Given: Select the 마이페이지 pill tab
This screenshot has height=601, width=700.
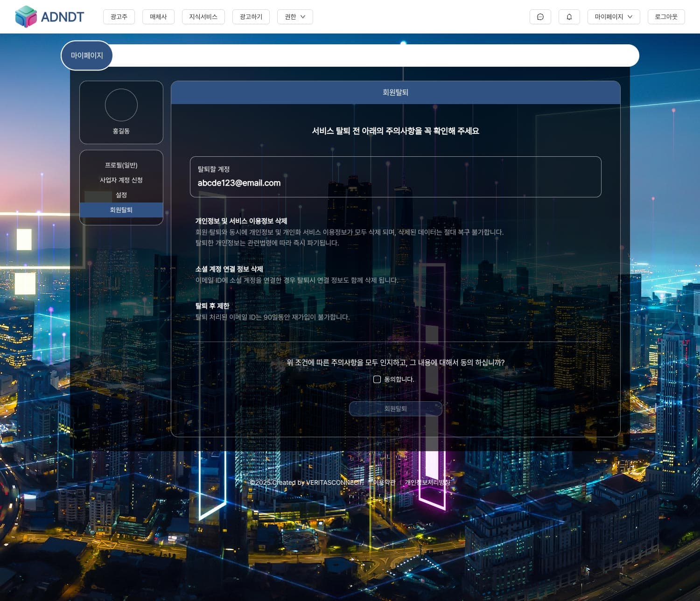Looking at the screenshot, I should click(x=87, y=56).
